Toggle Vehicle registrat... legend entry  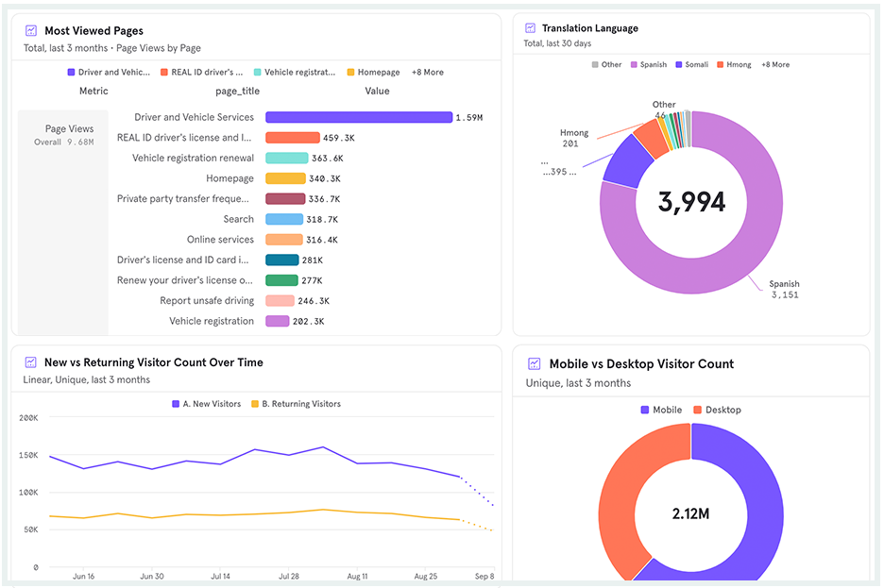click(x=295, y=72)
